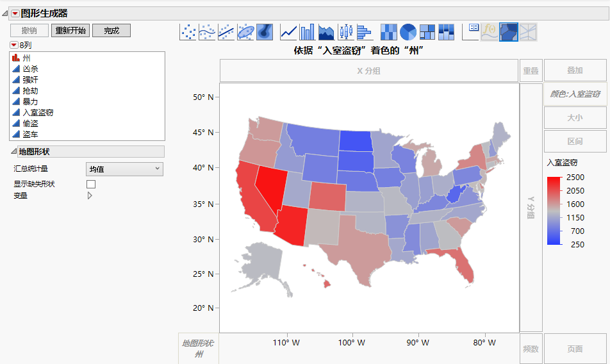Click the 叠加 drop zone

(575, 70)
